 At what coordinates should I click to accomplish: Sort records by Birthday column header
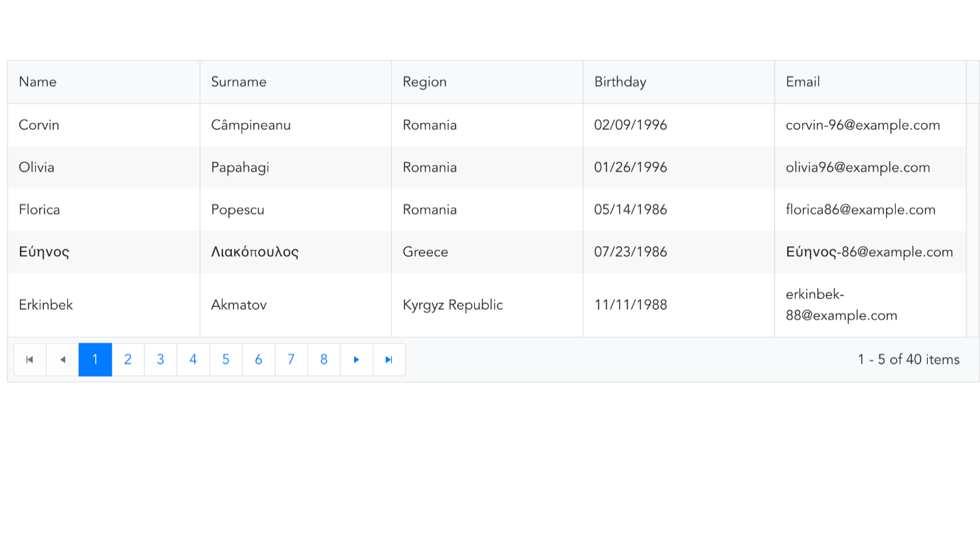pyautogui.click(x=620, y=82)
